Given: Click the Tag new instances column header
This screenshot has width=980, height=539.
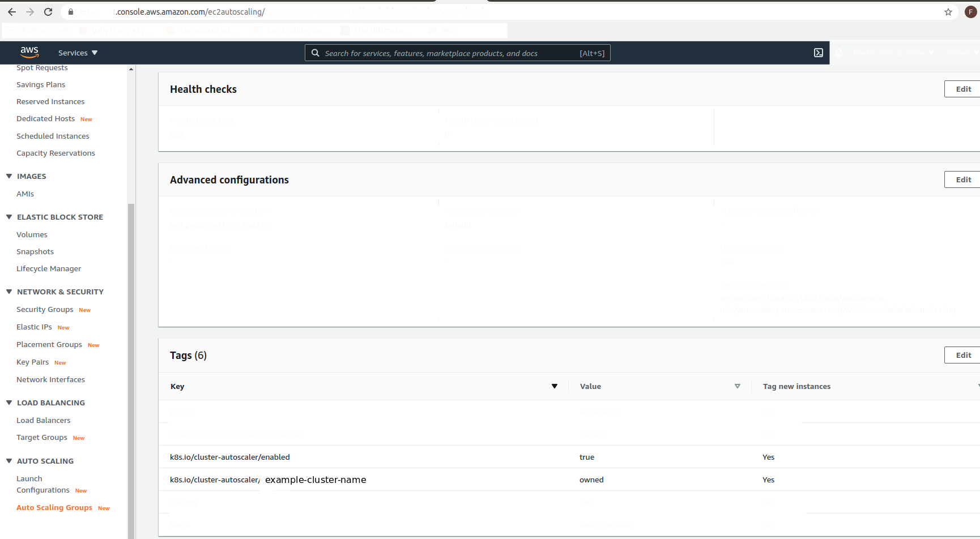Looking at the screenshot, I should click(x=796, y=386).
